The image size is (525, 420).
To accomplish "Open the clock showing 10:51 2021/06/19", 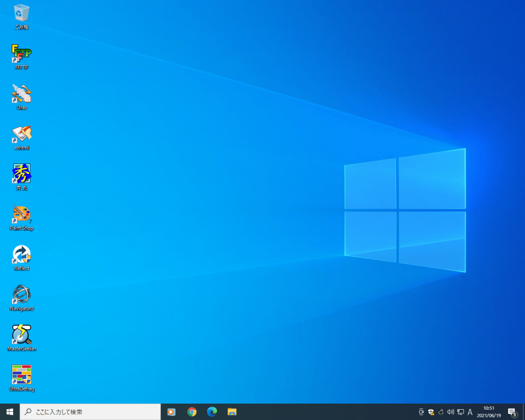I will click(x=489, y=412).
